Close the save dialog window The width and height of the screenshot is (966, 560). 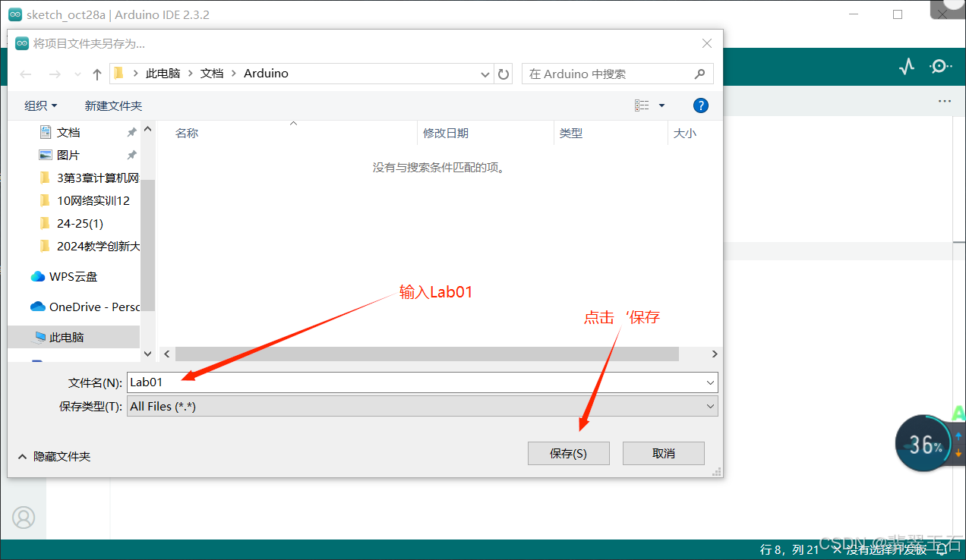(707, 43)
